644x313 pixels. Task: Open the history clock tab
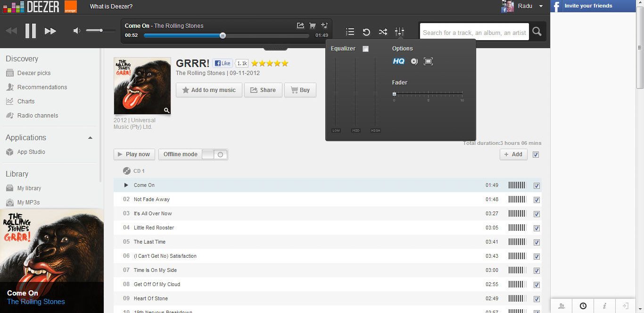click(x=583, y=306)
